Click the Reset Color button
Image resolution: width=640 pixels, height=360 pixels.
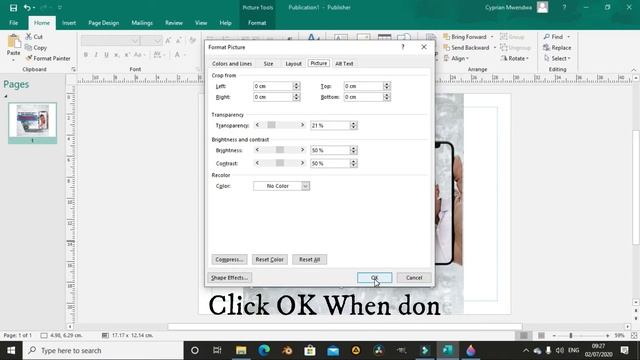[269, 260]
